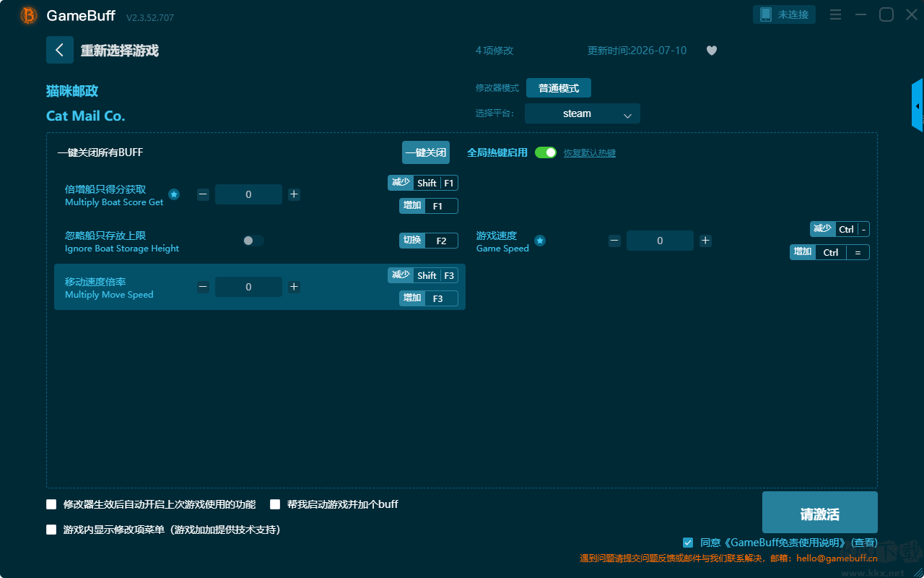Click Ctrl equals increase hotkey box

pos(829,252)
